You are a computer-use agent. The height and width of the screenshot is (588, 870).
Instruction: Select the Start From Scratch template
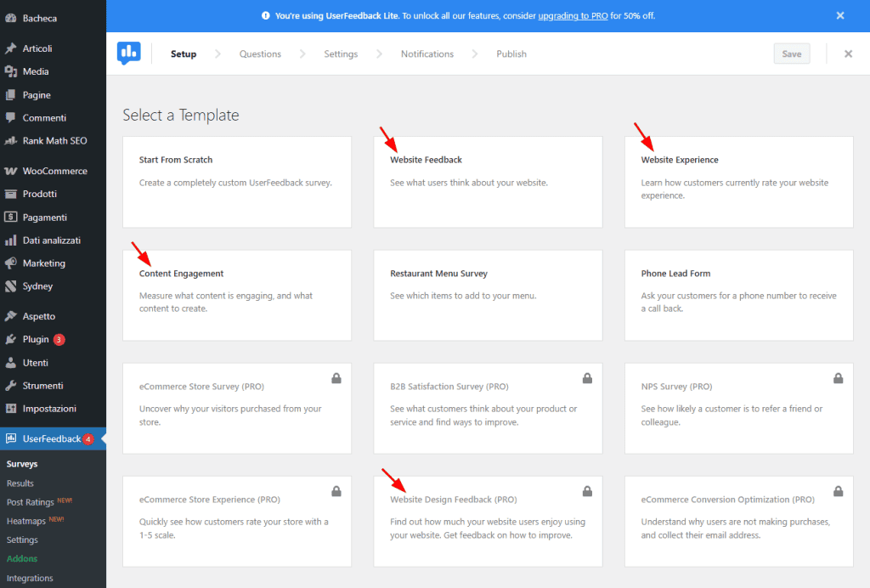coord(236,181)
